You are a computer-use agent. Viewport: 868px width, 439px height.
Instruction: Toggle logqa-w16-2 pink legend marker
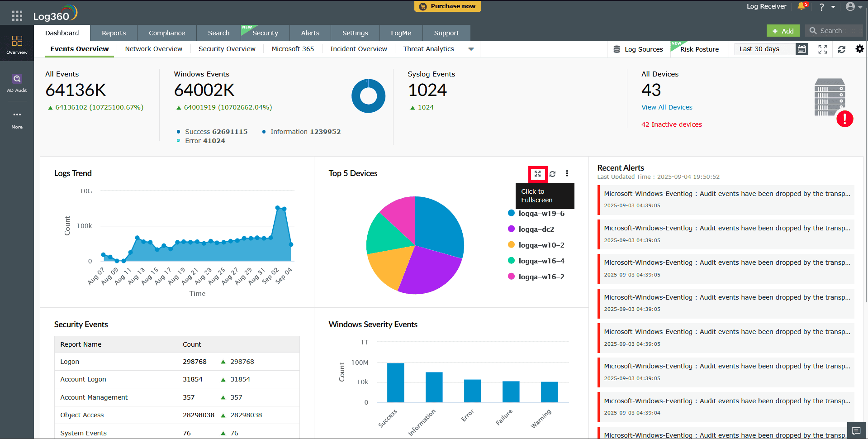(511, 277)
